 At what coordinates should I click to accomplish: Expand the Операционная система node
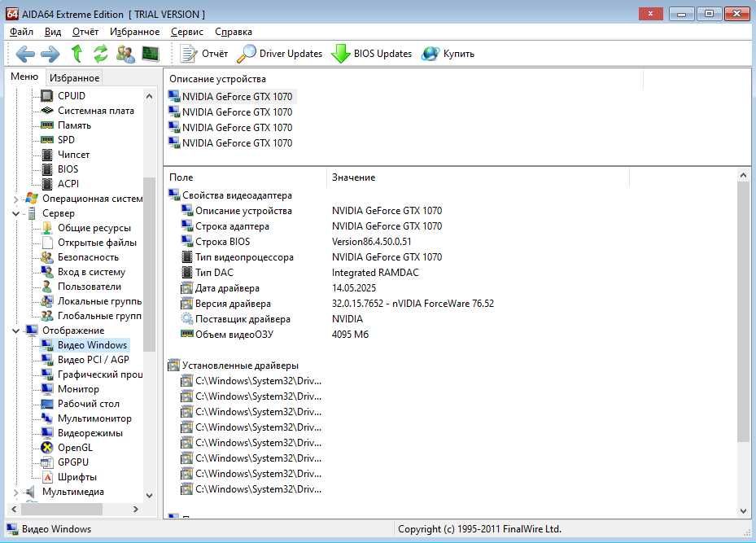(x=16, y=199)
